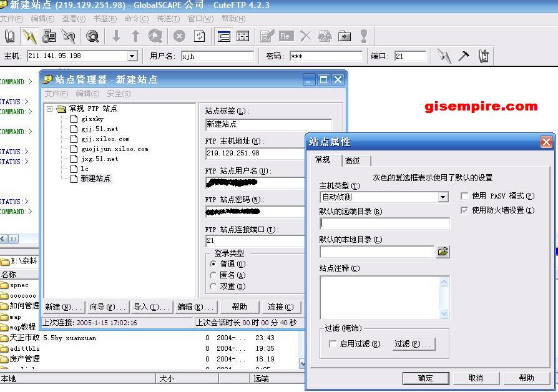
Task: Click the 确定 button
Action: 426,378
